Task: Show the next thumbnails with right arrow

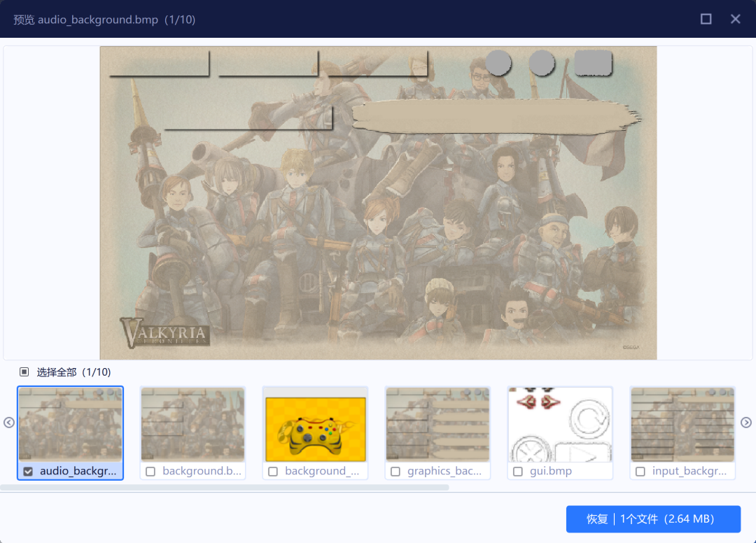Action: coord(746,423)
